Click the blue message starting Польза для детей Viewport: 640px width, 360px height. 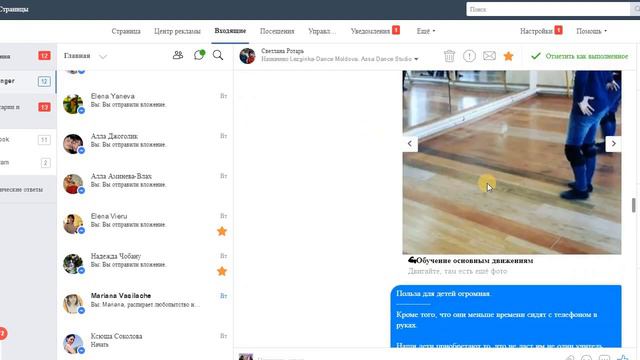[506, 316]
